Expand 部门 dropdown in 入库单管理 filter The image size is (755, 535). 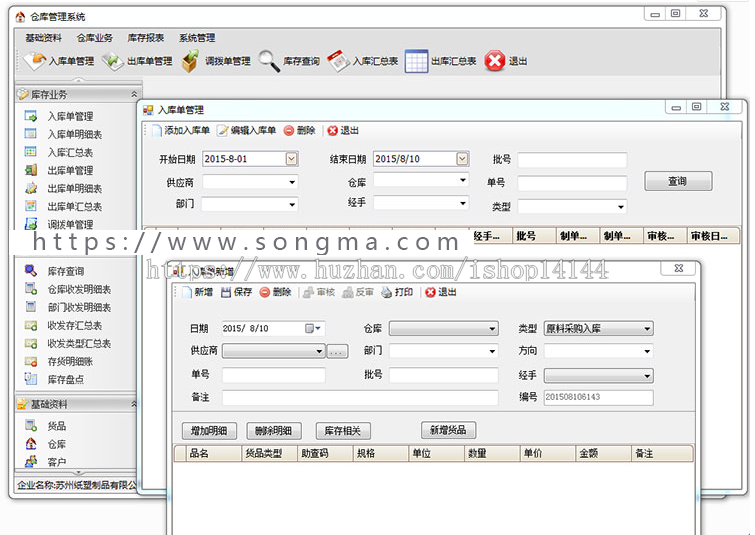click(x=292, y=205)
